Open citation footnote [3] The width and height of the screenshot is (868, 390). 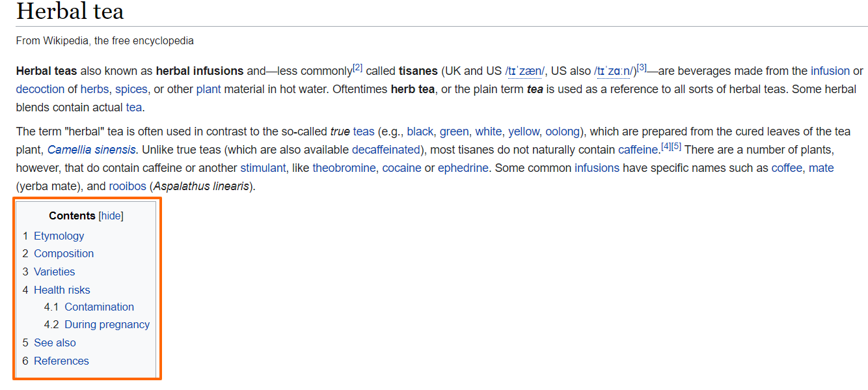pos(642,68)
